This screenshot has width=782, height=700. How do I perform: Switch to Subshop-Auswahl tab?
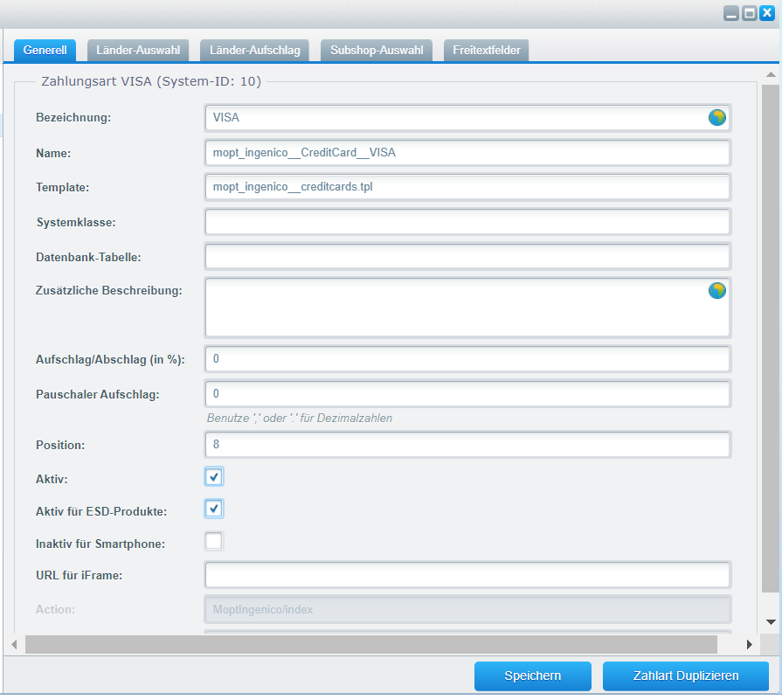pos(377,51)
